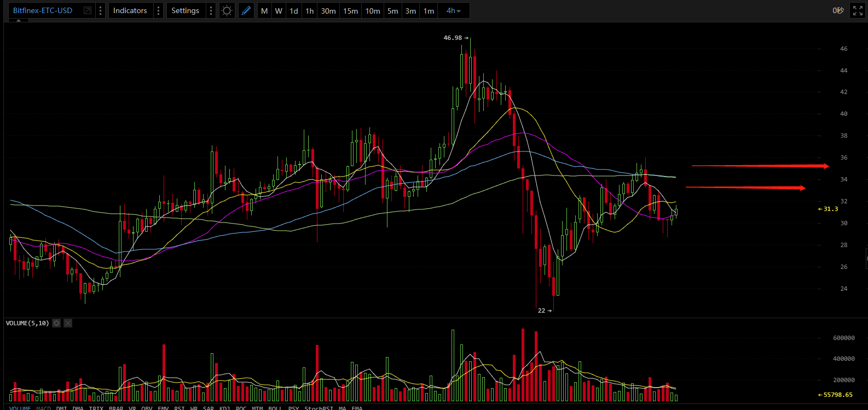This screenshot has width=868, height=410.
Task: Open the Bitfinex-ETC-USD popout icon
Action: [88, 10]
